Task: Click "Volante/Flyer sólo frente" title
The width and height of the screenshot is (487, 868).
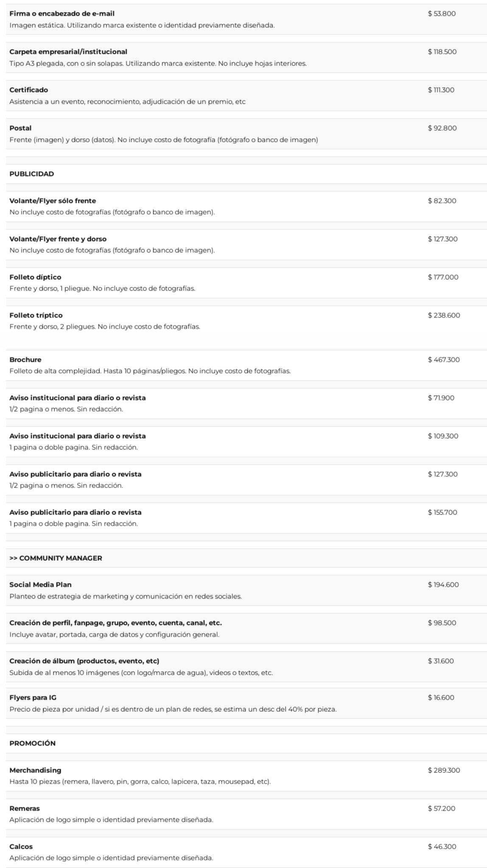Action: [x=53, y=201]
